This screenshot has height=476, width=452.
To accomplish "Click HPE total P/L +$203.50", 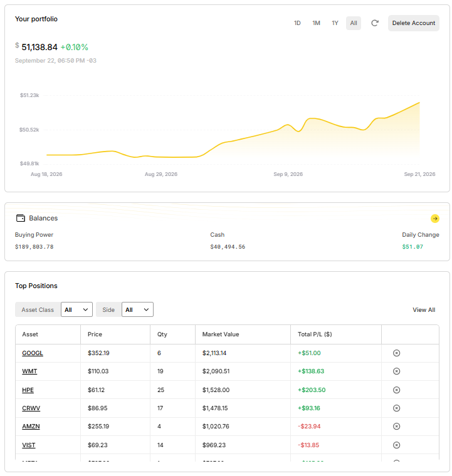I will point(312,390).
